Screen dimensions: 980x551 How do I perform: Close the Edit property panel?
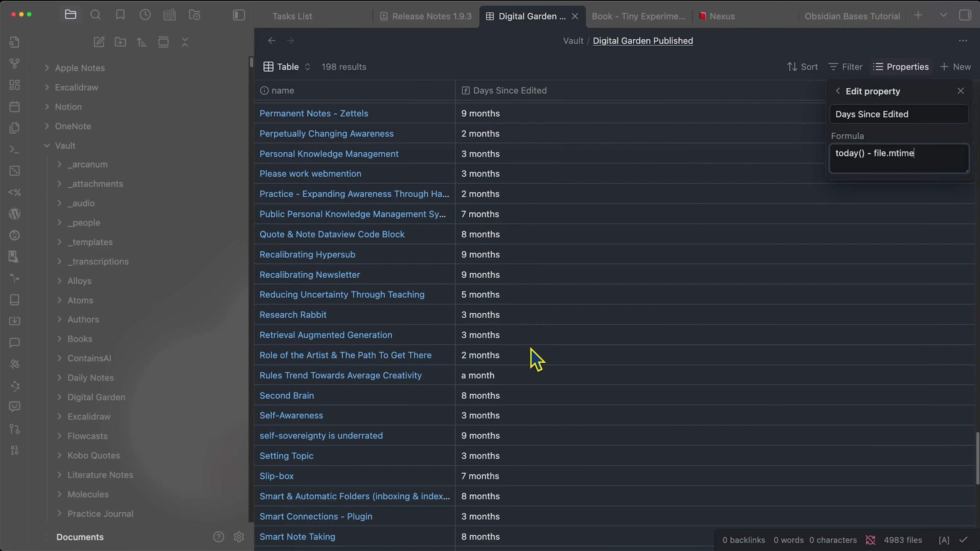pos(960,91)
